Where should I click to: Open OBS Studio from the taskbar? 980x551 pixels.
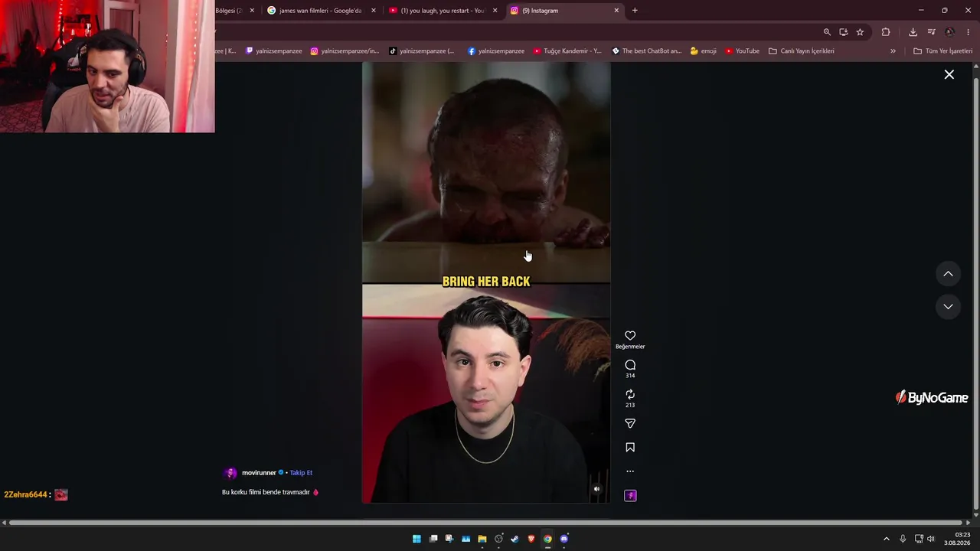(498, 539)
